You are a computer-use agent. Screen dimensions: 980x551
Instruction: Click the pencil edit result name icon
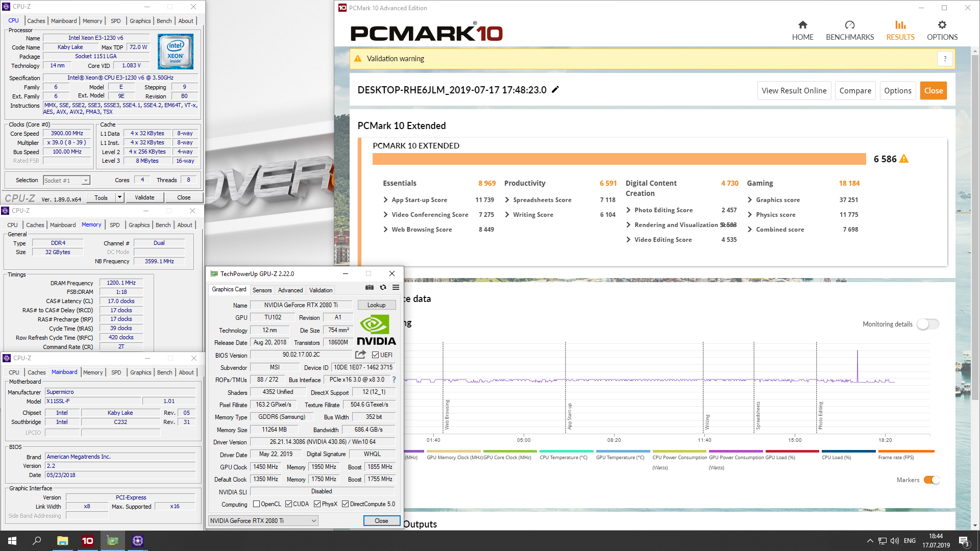555,89
